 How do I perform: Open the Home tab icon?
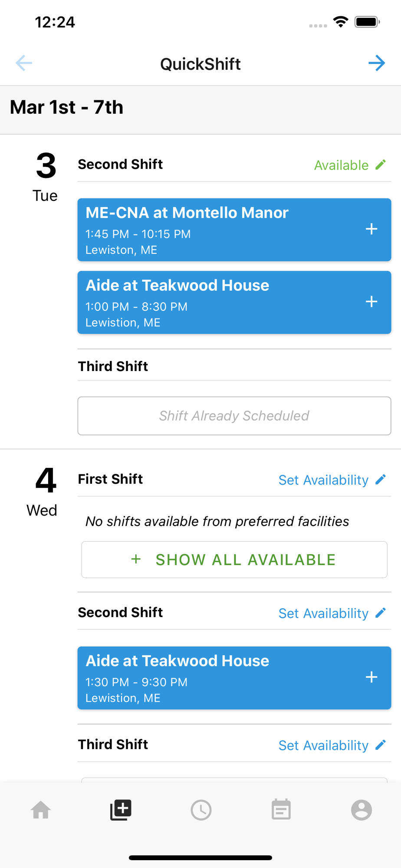pyautogui.click(x=41, y=810)
